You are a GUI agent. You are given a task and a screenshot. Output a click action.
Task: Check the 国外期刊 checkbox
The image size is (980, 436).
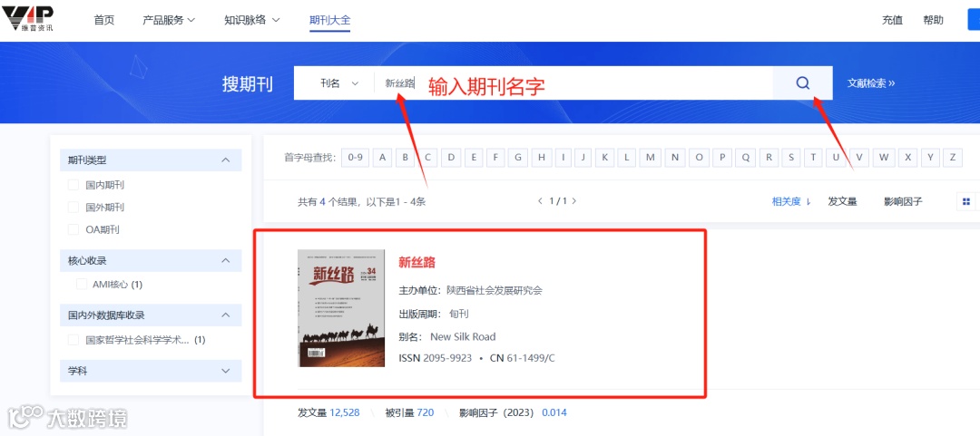point(73,207)
